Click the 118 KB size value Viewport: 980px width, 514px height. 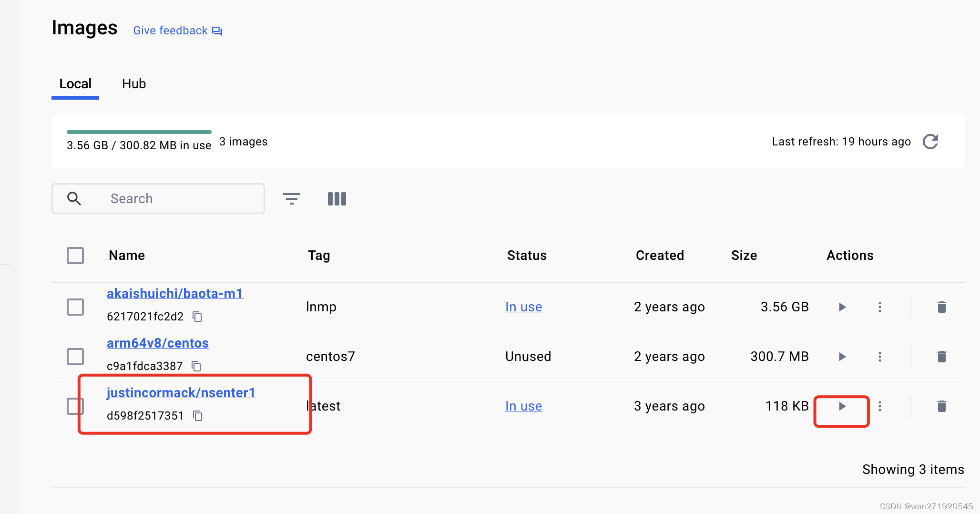click(787, 406)
